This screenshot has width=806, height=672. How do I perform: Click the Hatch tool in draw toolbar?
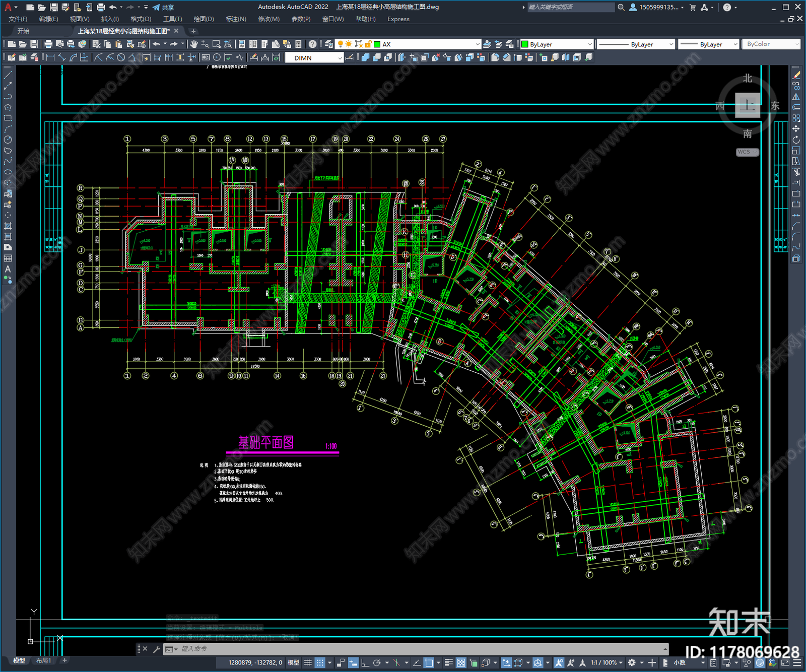tap(8, 226)
